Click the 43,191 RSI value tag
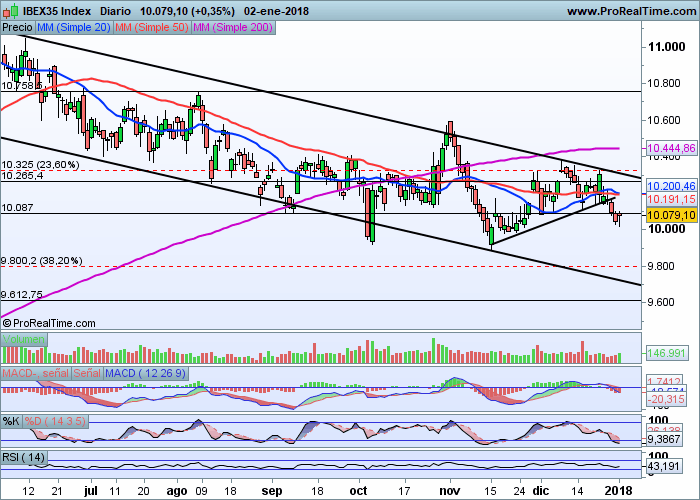Screen dimensions: 700x500 coord(663,467)
